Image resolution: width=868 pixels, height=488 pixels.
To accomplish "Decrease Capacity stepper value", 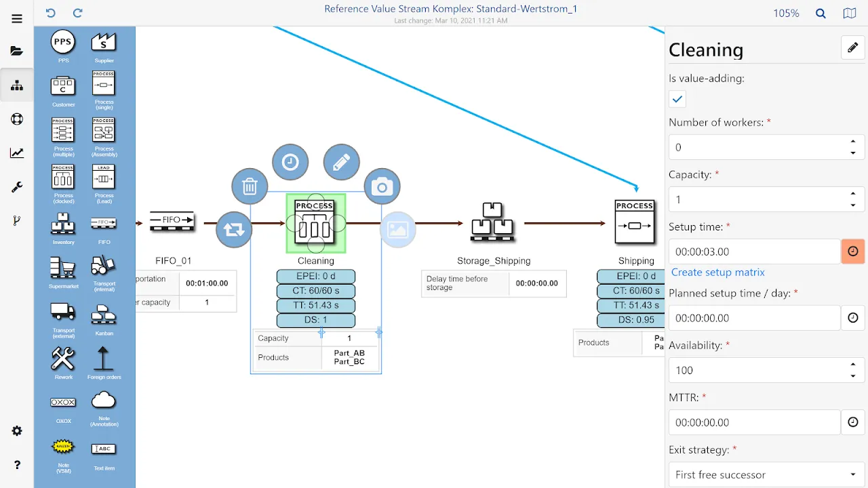I will [852, 205].
